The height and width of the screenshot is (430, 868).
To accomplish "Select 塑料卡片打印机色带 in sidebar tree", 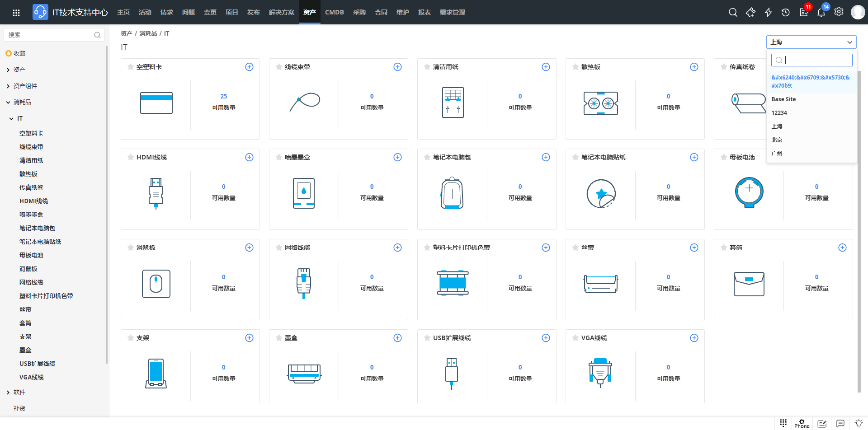I will pos(46,296).
